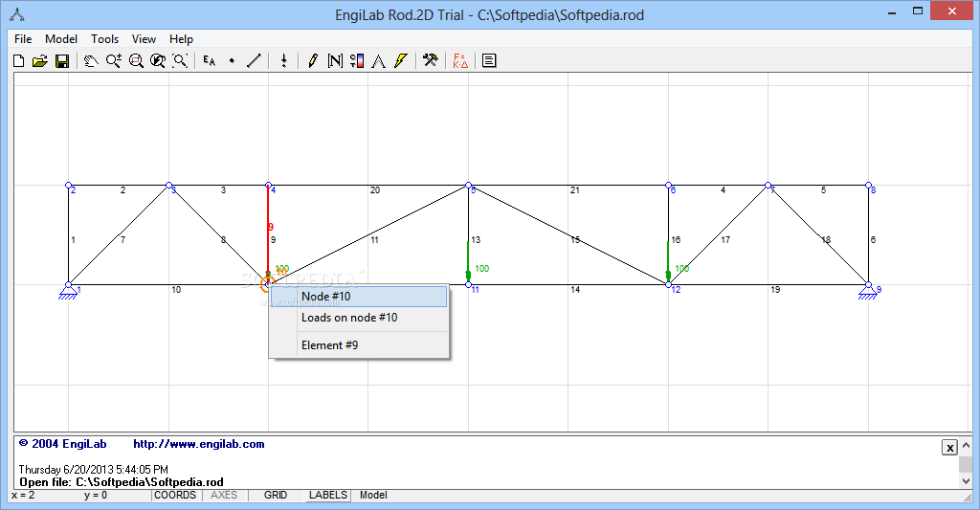Open the View menu
980x510 pixels.
144,38
